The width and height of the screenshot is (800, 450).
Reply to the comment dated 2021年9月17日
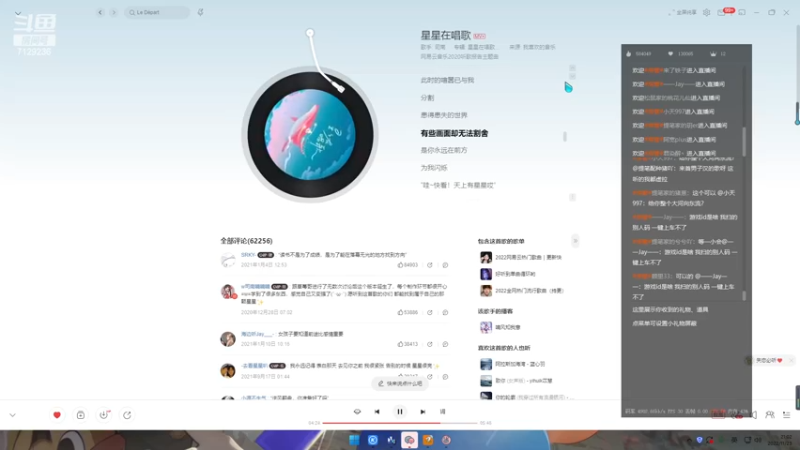point(445,377)
